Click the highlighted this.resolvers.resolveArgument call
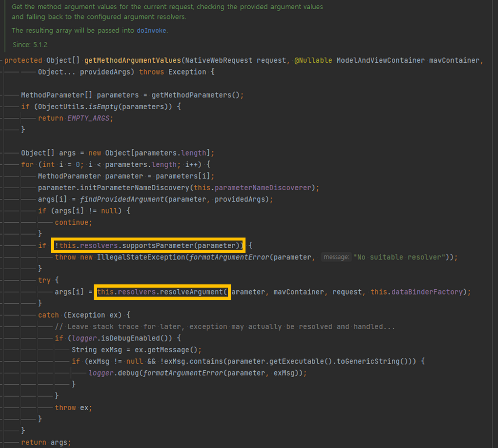The image size is (498, 448). tap(162, 292)
